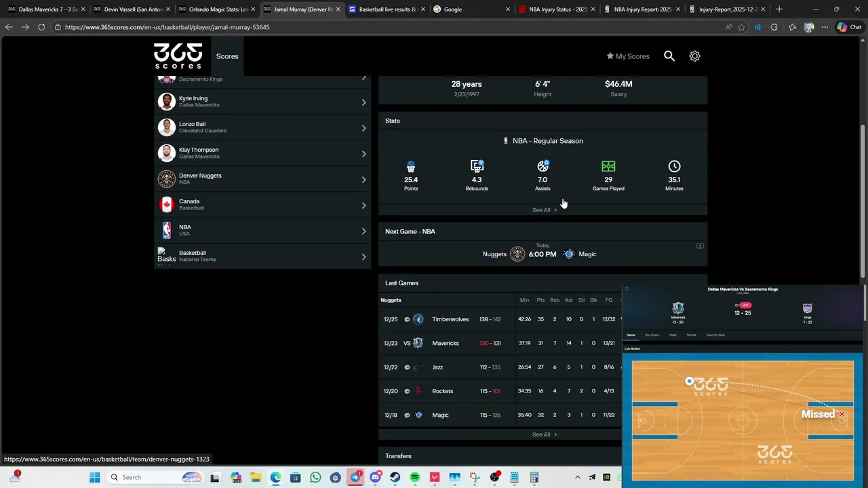Click the Assists stat icon
Viewport: 868px width, 488px height.
(542, 166)
